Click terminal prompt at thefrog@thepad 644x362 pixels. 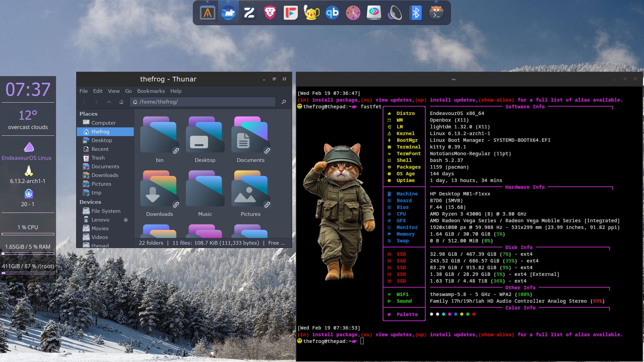[327, 341]
